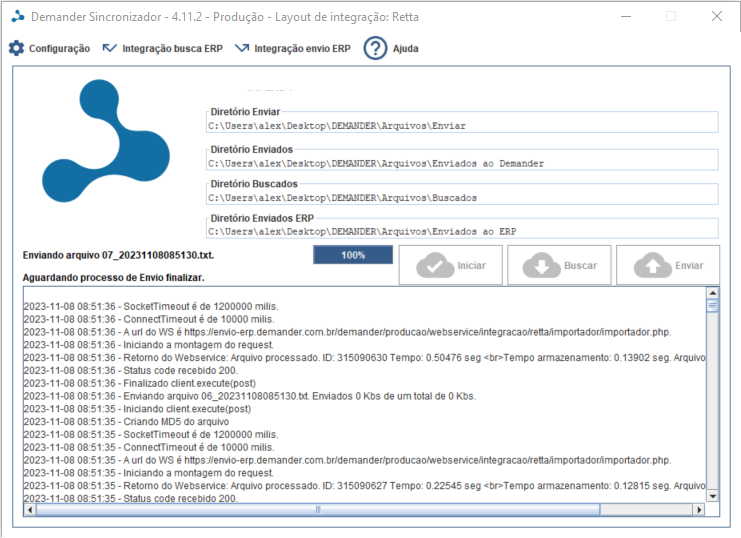The width and height of the screenshot is (741, 538).
Task: Click the Ajuda question mark icon
Action: pos(375,48)
